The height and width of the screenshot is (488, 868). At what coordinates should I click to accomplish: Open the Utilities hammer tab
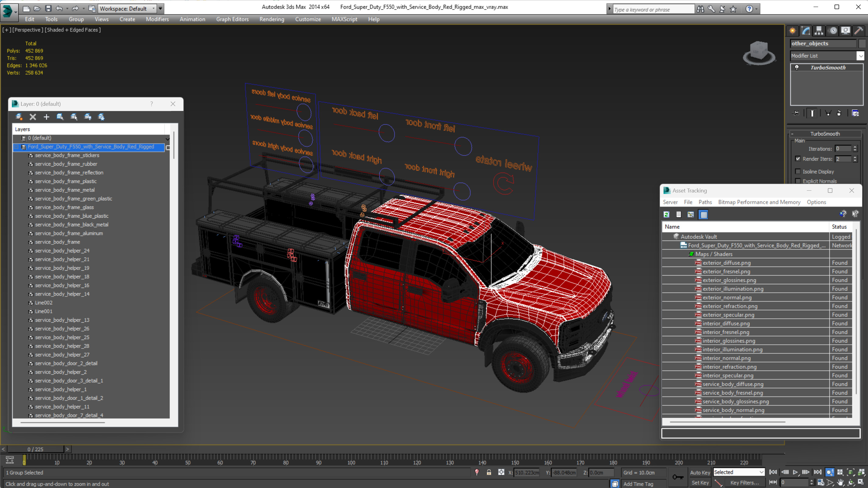(x=859, y=31)
